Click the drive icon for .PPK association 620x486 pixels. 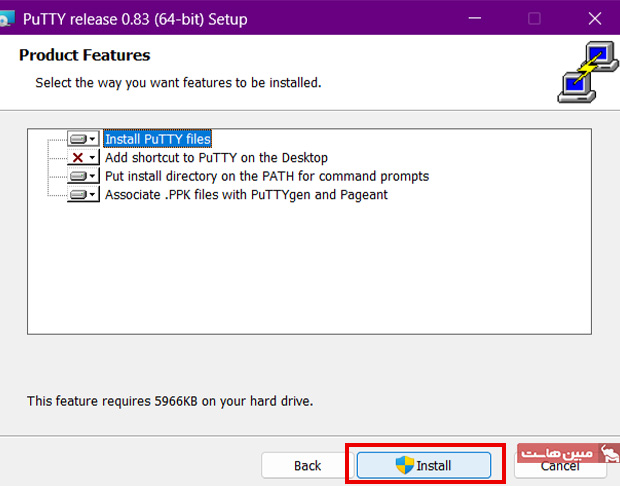(x=78, y=195)
